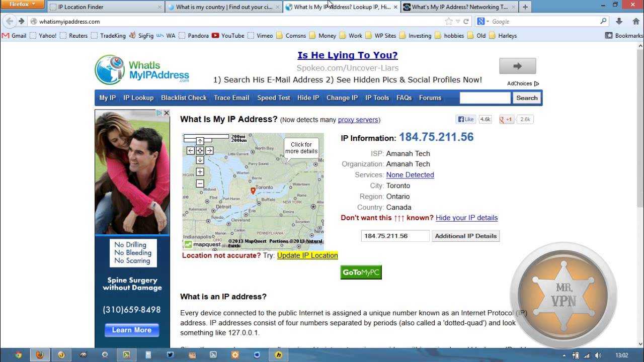644x362 pixels.
Task: Click the Facebook Like button
Action: [x=466, y=119]
